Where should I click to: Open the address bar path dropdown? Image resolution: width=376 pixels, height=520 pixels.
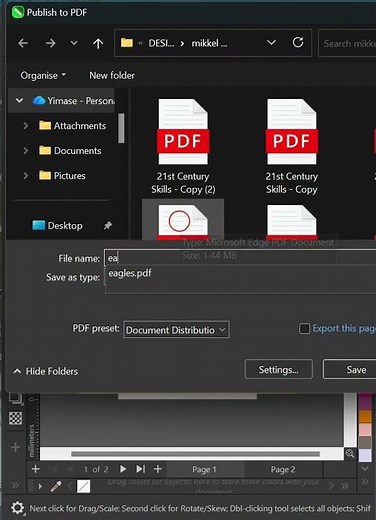(x=271, y=43)
